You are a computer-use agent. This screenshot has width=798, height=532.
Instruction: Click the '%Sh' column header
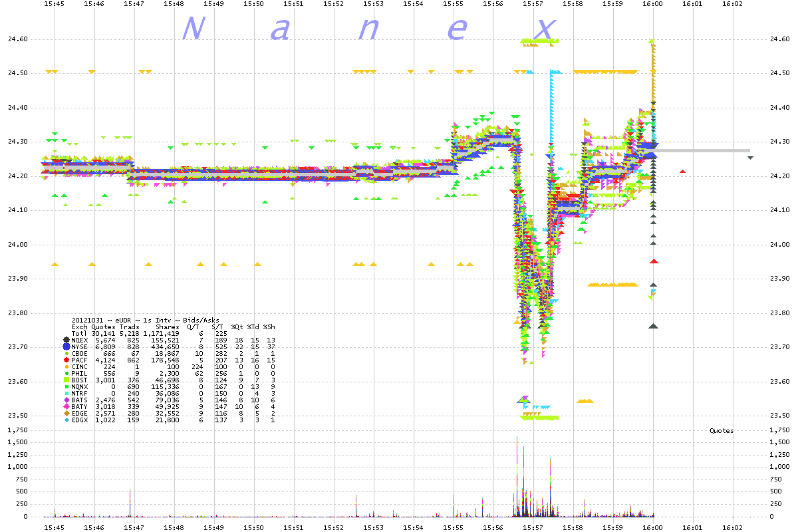point(269,327)
